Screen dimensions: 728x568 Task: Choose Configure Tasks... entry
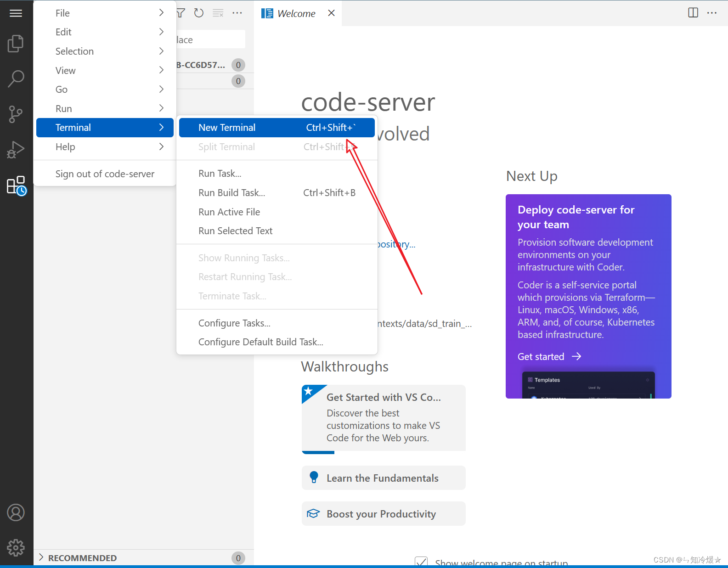pyautogui.click(x=277, y=323)
